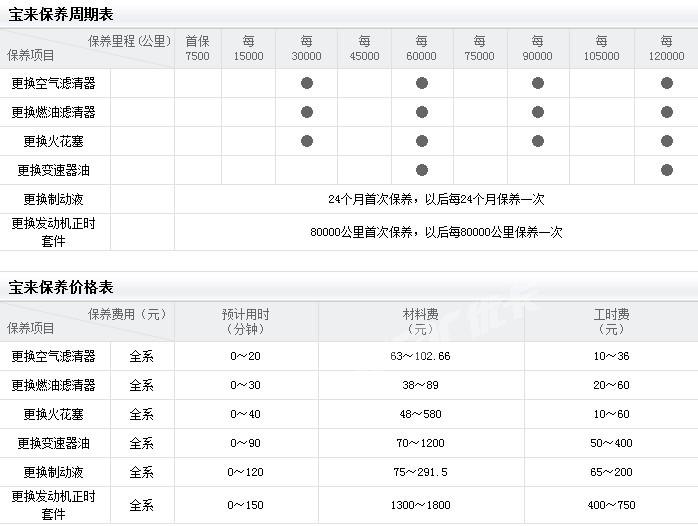Click the dot for 更换变速器油 at 60000

[x=422, y=170]
